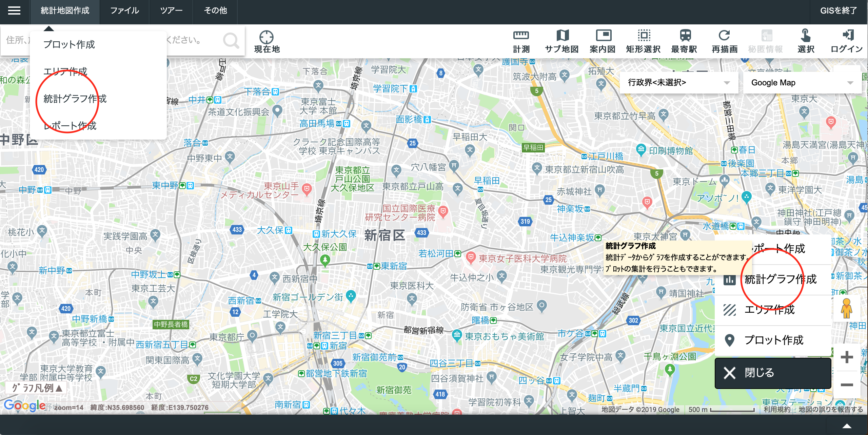Open the hamburger menu icon
The image size is (868, 435).
[x=14, y=11]
